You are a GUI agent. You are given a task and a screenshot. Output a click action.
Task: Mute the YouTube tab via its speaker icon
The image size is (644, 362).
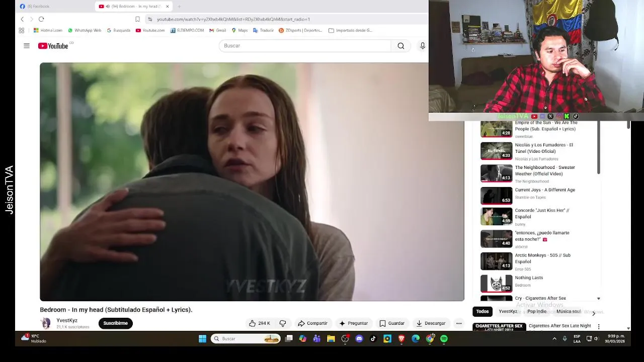pyautogui.click(x=108, y=7)
